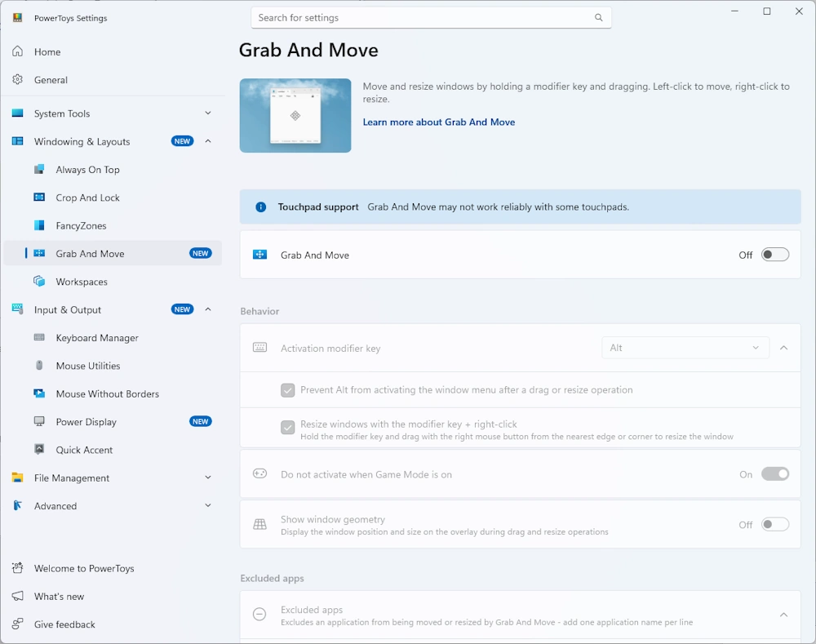Click the Mouse Utilities icon
Viewport: 816px width, 644px height.
(x=39, y=366)
